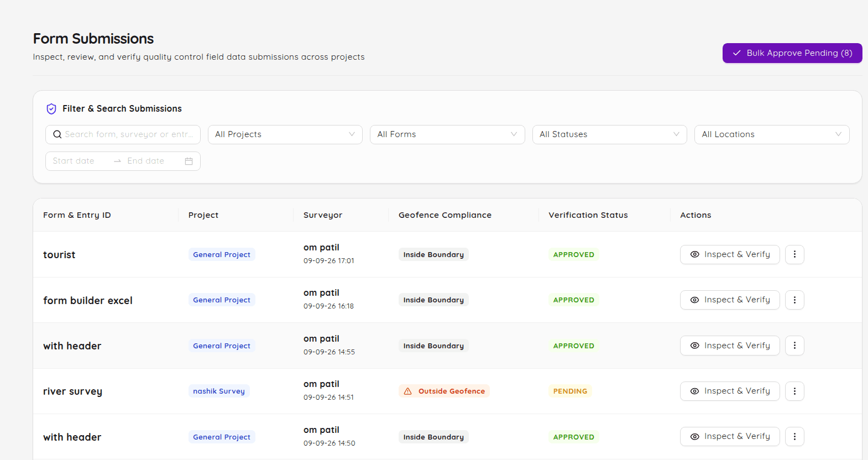This screenshot has width=868, height=460.
Task: Open three-dot menu for 14:50 with header row
Action: 794,437
